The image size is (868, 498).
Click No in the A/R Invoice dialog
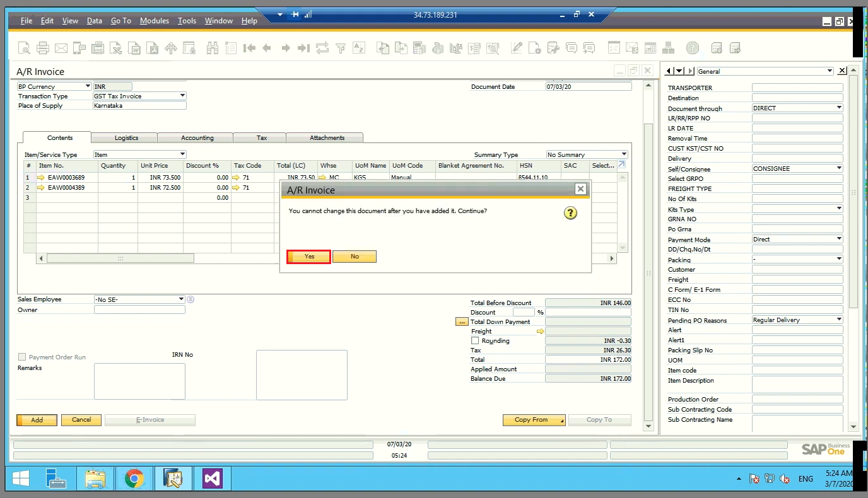point(355,257)
